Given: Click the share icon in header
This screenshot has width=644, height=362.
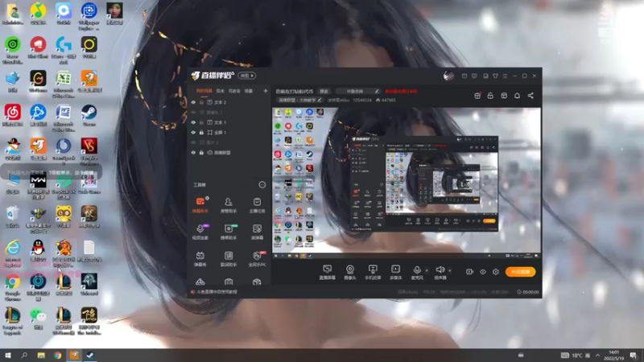Looking at the screenshot, I should point(530,96).
